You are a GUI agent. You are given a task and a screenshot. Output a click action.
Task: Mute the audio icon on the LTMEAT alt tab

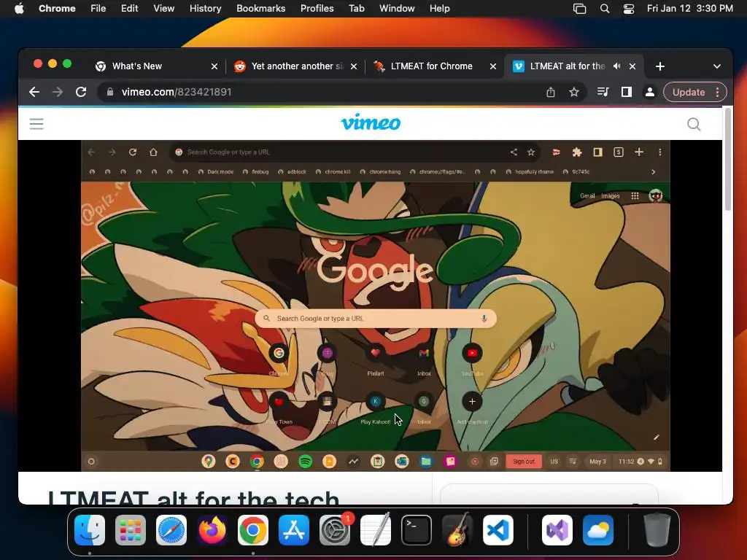coord(617,66)
